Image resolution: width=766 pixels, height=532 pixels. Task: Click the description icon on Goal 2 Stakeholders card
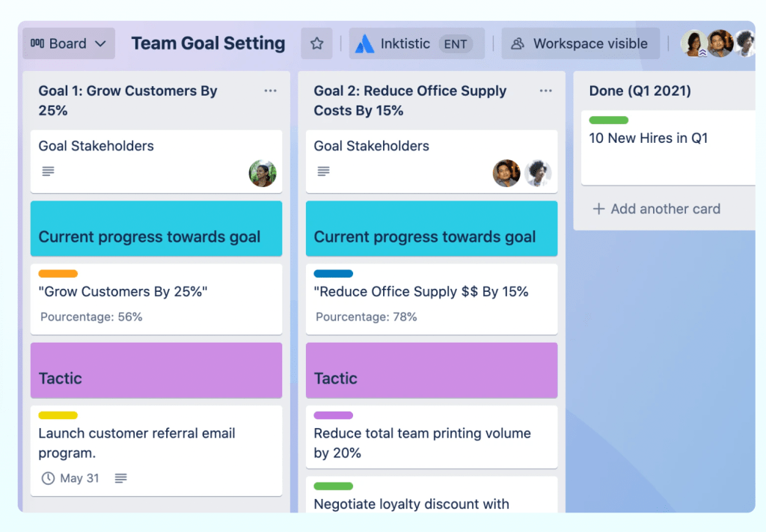coord(324,171)
